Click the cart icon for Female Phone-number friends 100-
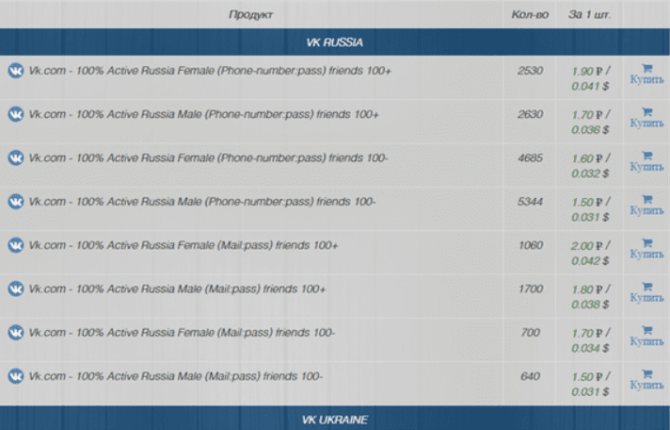 [647, 156]
